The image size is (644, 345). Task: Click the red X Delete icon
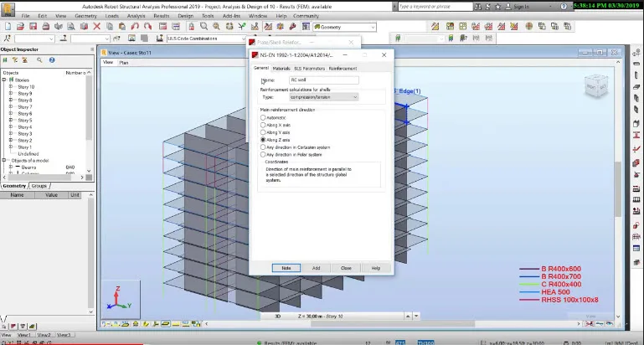pyautogui.click(x=97, y=27)
